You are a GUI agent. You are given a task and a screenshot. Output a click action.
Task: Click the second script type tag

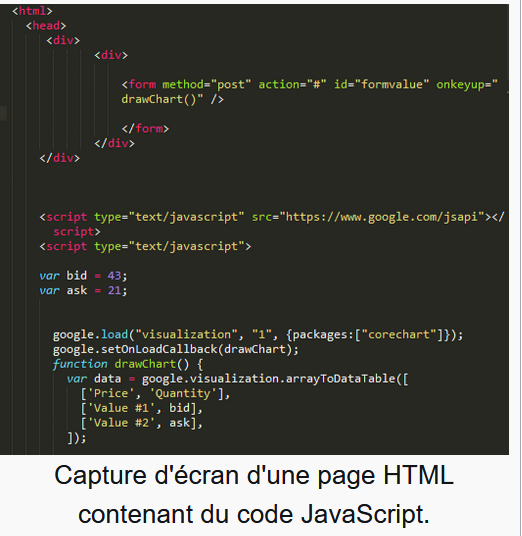145,246
